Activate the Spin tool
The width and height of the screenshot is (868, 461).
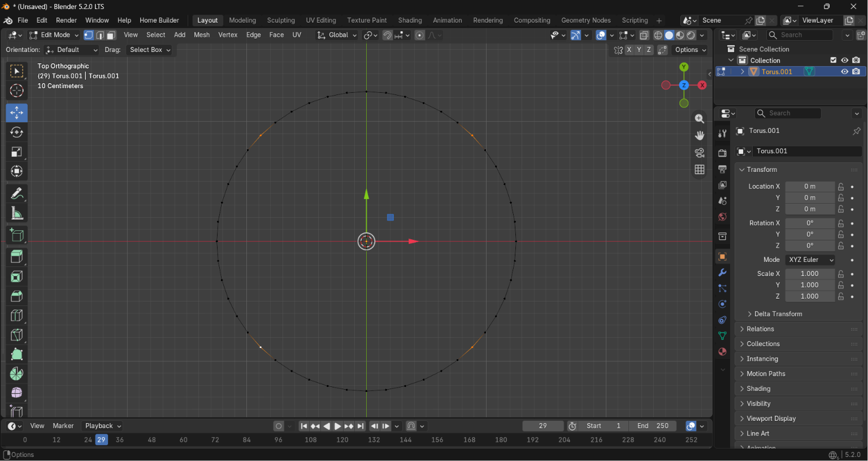click(x=16, y=373)
